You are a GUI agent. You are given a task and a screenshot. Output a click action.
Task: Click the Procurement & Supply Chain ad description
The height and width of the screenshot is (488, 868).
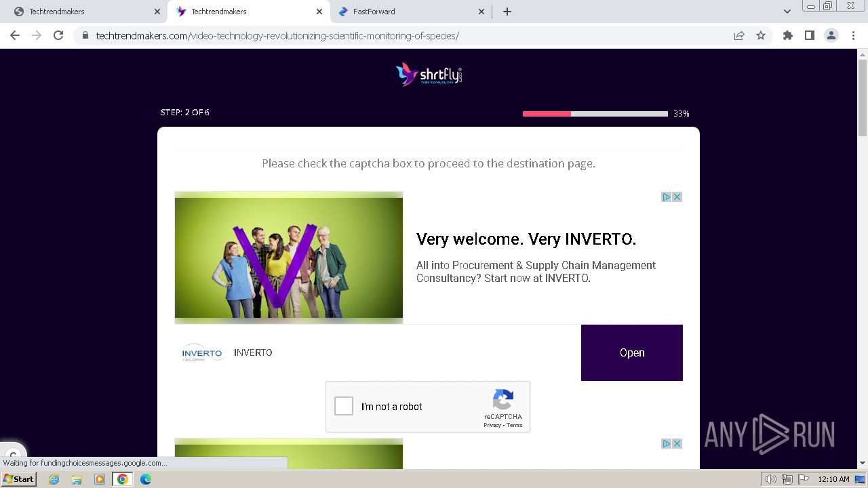coord(536,272)
